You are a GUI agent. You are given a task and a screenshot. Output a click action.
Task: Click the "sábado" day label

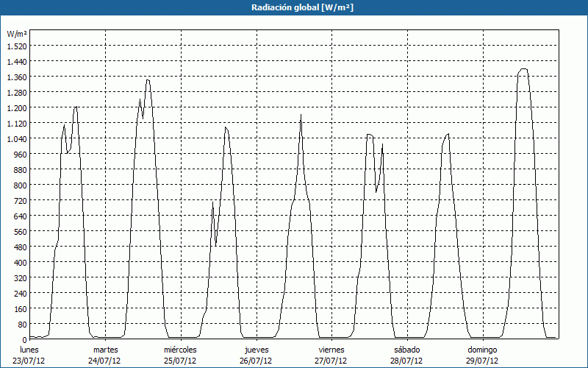[407, 349]
